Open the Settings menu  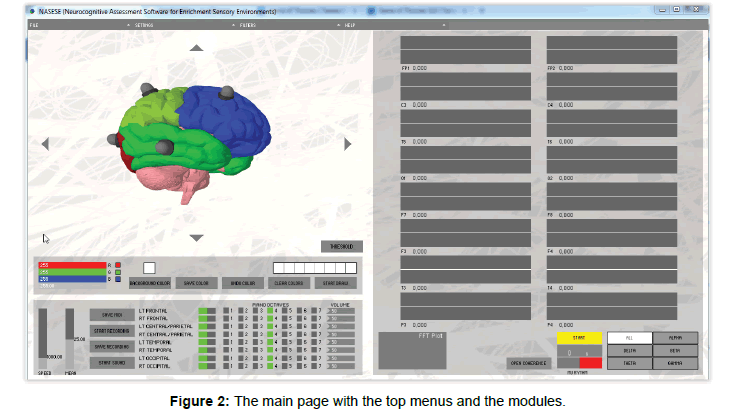coord(144,23)
